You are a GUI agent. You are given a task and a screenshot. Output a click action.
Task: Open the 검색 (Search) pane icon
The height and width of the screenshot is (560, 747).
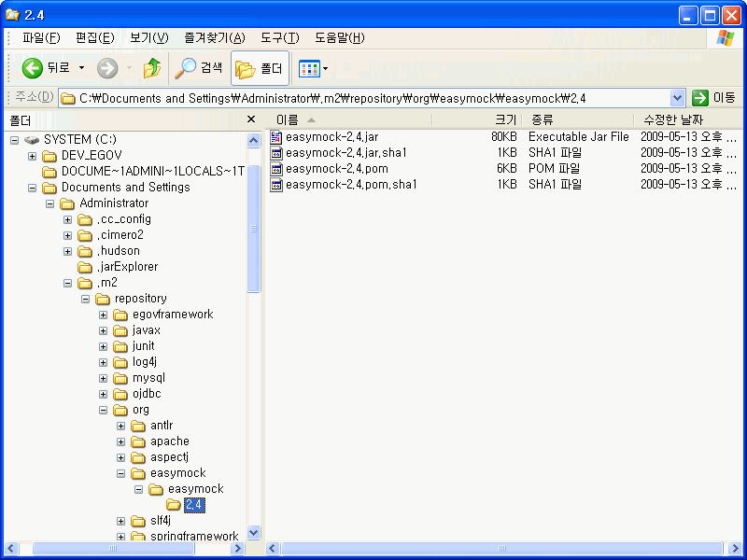[x=188, y=67]
